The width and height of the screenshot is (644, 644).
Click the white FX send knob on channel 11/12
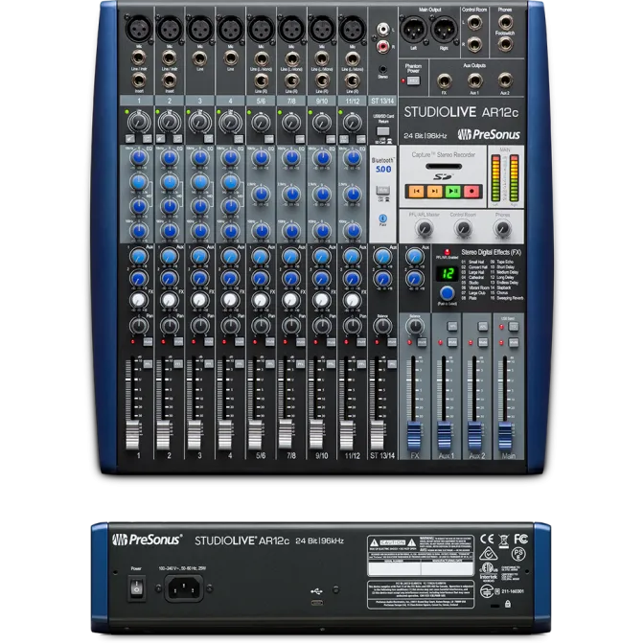352,300
